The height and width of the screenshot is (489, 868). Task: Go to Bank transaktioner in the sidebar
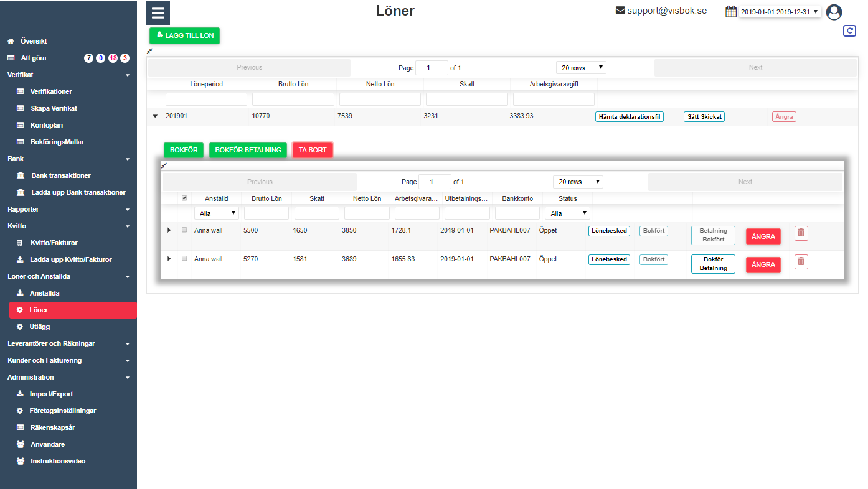[x=60, y=175]
